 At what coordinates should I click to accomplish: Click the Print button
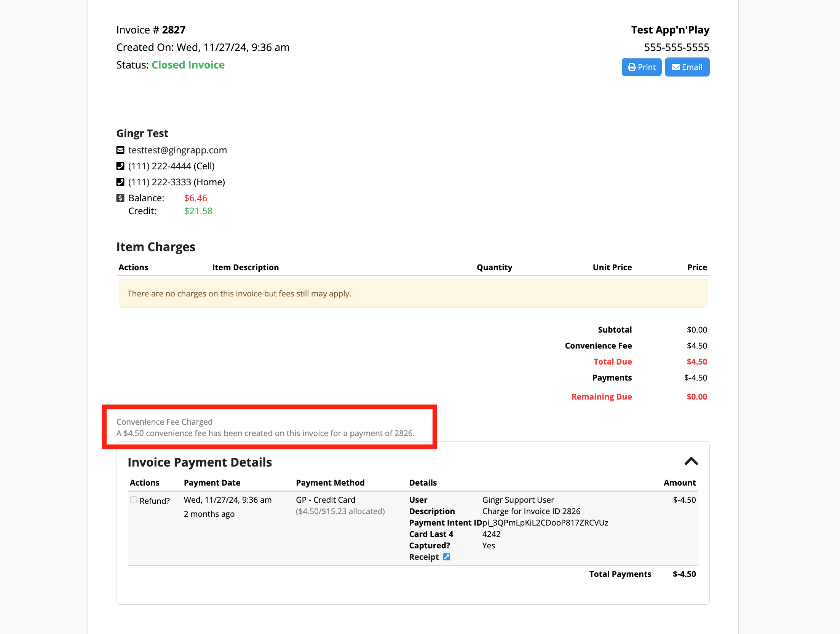pos(642,67)
